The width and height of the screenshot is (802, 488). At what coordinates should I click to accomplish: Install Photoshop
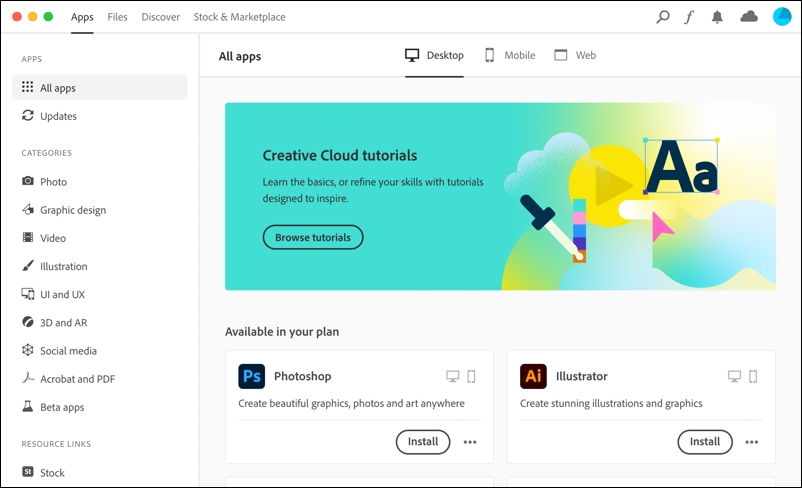click(x=423, y=442)
